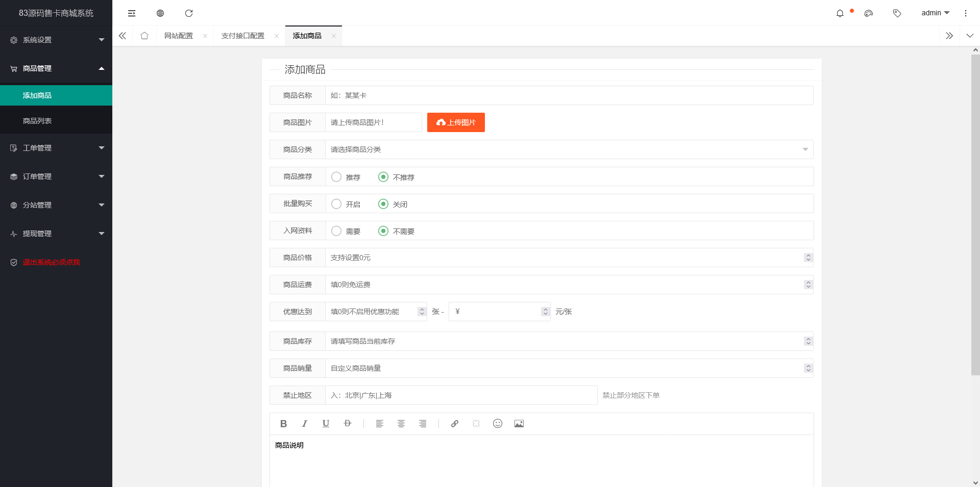The height and width of the screenshot is (487, 980).
Task: Click the 商品名称 input field
Action: pyautogui.click(x=569, y=95)
